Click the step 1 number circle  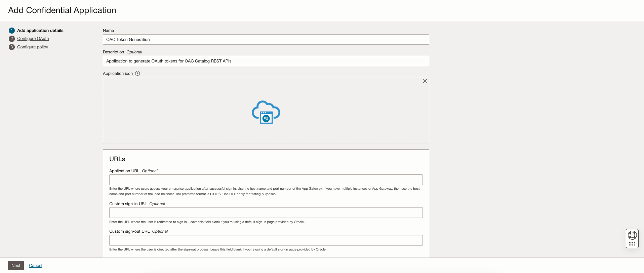point(12,31)
